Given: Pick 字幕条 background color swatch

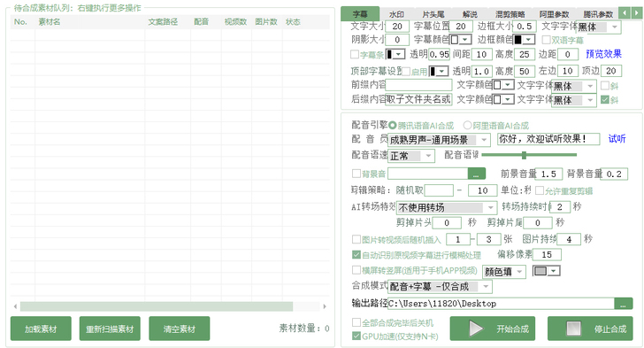Looking at the screenshot, I should pos(395,54).
